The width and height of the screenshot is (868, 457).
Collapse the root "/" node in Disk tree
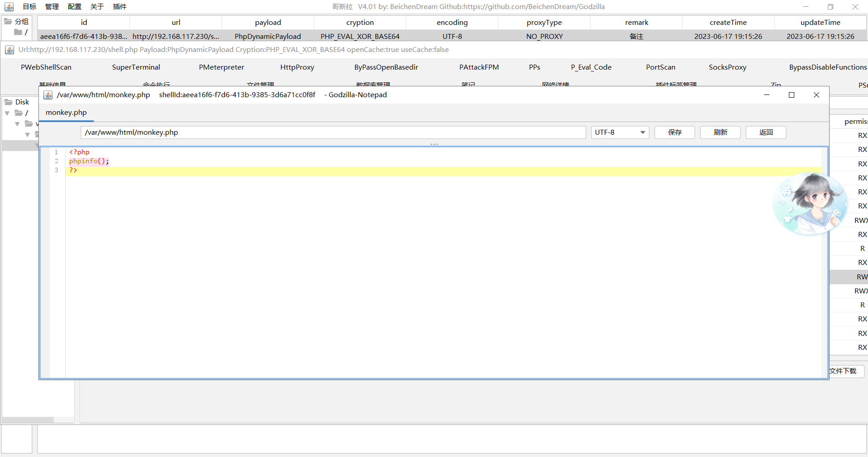click(x=7, y=113)
